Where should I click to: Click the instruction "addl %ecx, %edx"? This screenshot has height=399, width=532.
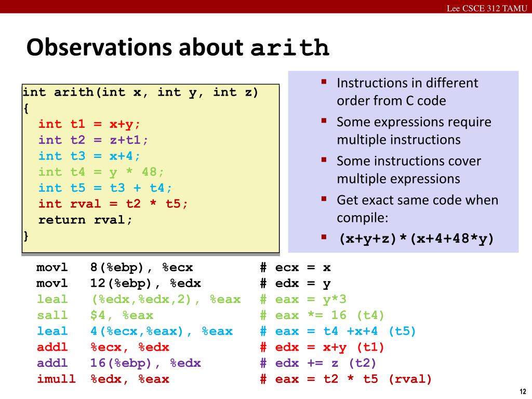(x=103, y=347)
